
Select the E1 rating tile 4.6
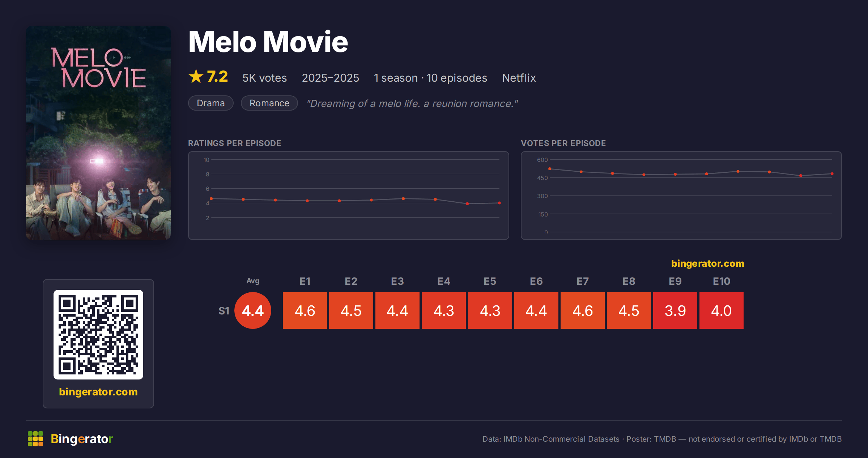coord(305,310)
